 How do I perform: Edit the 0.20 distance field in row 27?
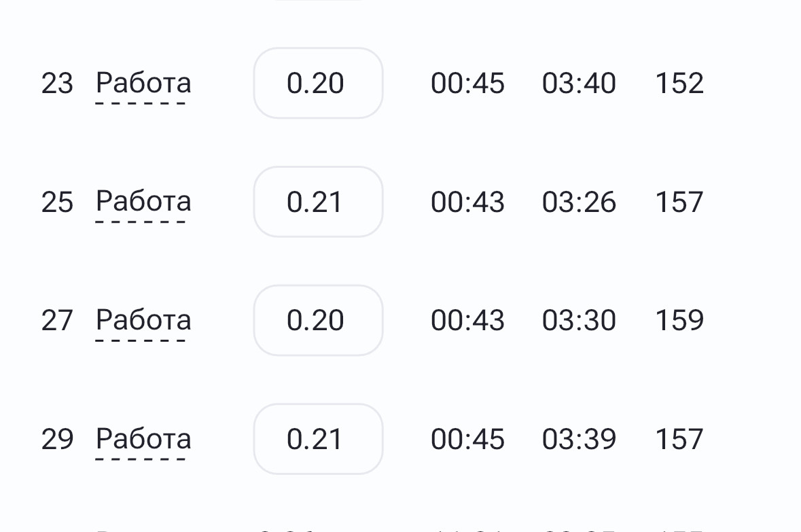(x=318, y=321)
